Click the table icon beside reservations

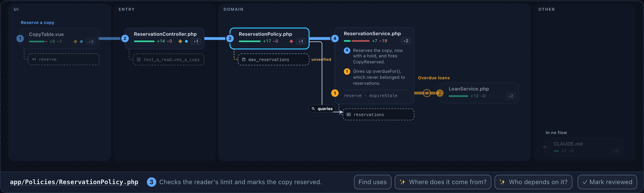tap(349, 114)
